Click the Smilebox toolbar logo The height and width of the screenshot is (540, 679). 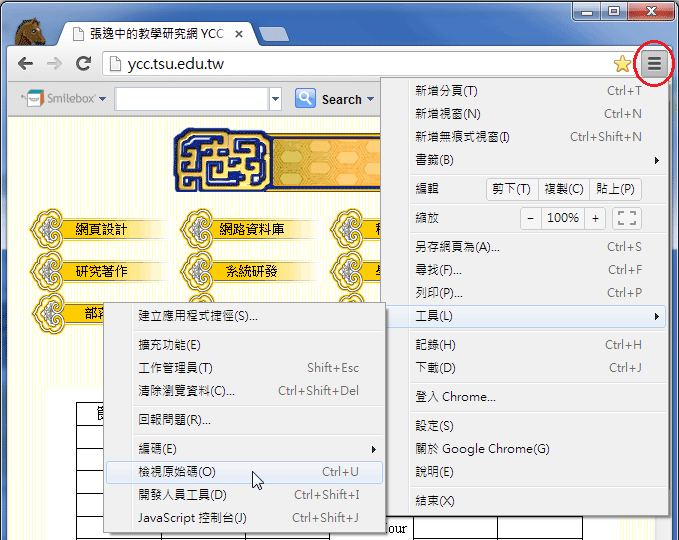click(x=57, y=99)
